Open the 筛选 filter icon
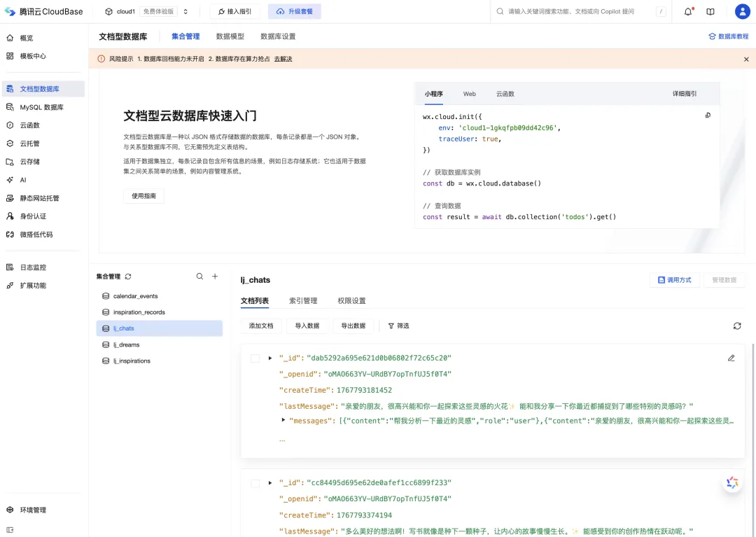The height and width of the screenshot is (537, 756). tap(398, 326)
